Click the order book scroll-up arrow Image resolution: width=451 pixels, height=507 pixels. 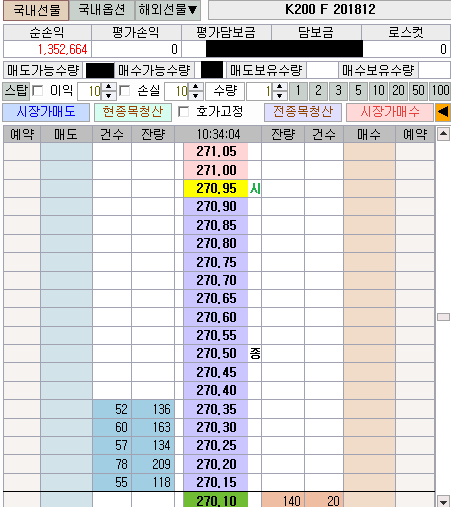pyautogui.click(x=443, y=134)
